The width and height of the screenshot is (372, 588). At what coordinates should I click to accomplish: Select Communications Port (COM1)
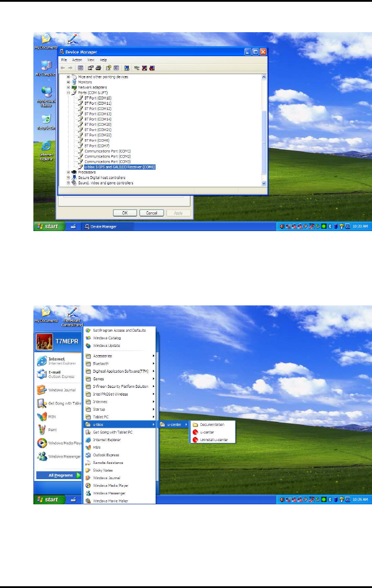(107, 151)
